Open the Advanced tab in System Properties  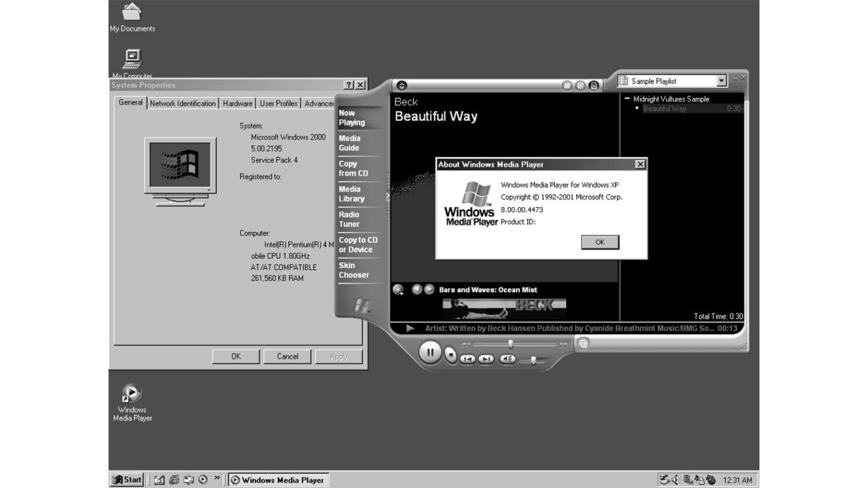[x=319, y=103]
